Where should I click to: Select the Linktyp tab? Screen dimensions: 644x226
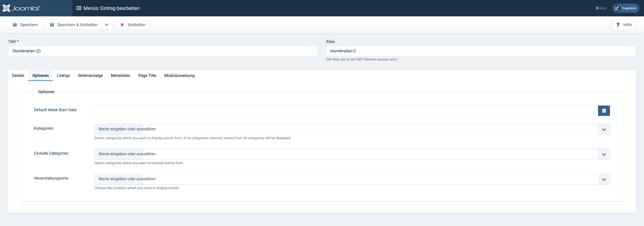click(x=63, y=75)
